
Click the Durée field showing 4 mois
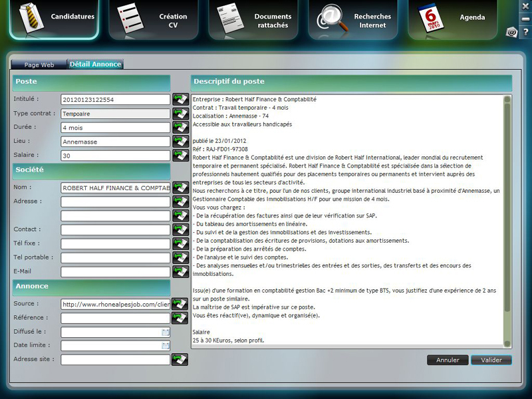(115, 128)
